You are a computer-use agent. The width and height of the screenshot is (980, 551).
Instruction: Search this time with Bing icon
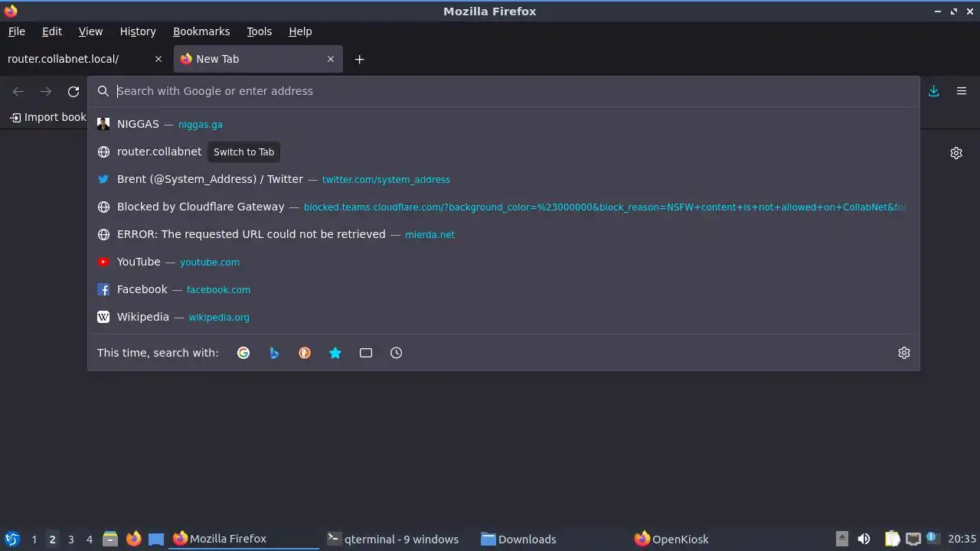(274, 353)
